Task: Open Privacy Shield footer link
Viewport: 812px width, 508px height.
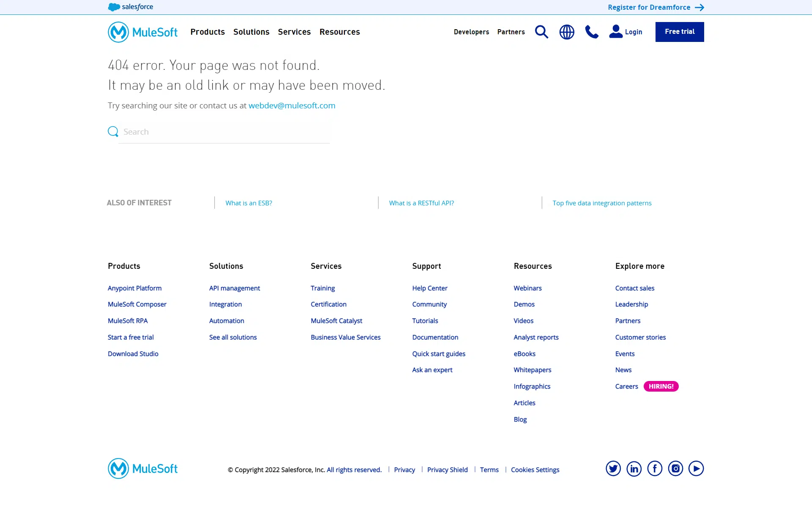Action: tap(447, 469)
